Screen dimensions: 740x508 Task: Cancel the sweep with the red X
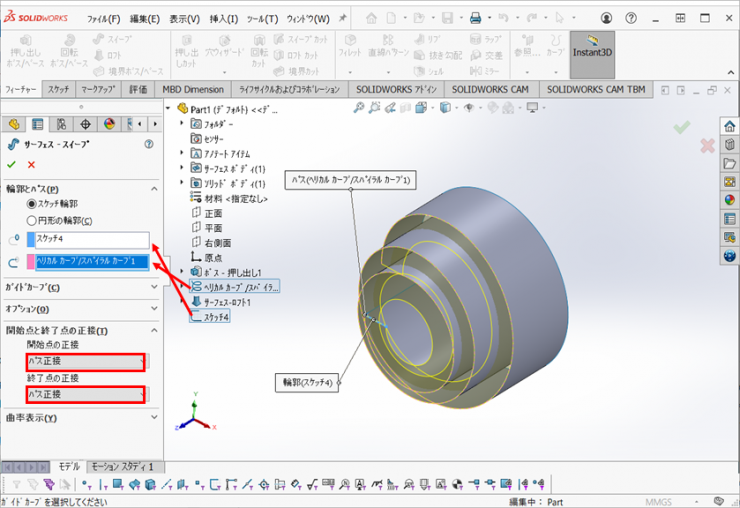(x=31, y=164)
